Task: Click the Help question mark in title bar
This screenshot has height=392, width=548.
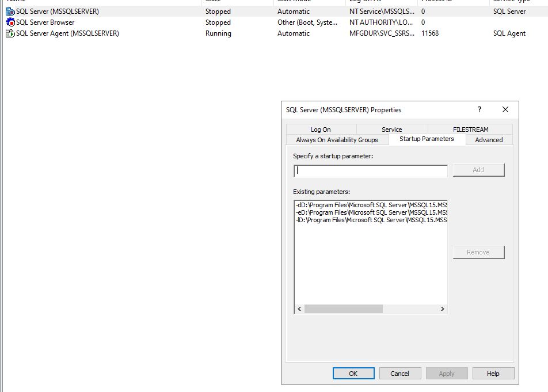Action: 479,109
